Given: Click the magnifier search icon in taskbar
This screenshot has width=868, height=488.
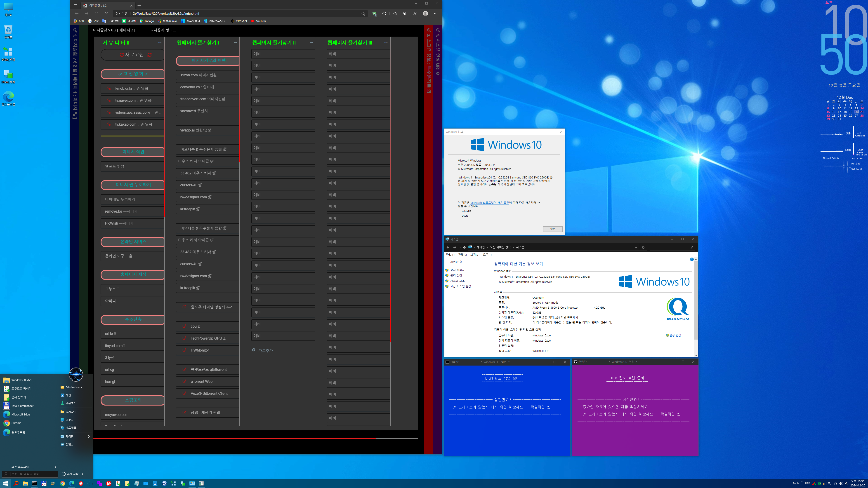Looking at the screenshot, I should click(x=16, y=483).
